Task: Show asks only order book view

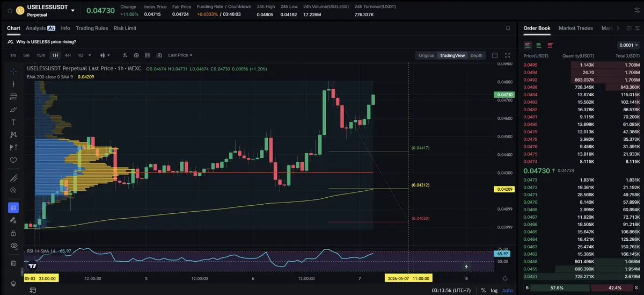Action: pos(550,45)
